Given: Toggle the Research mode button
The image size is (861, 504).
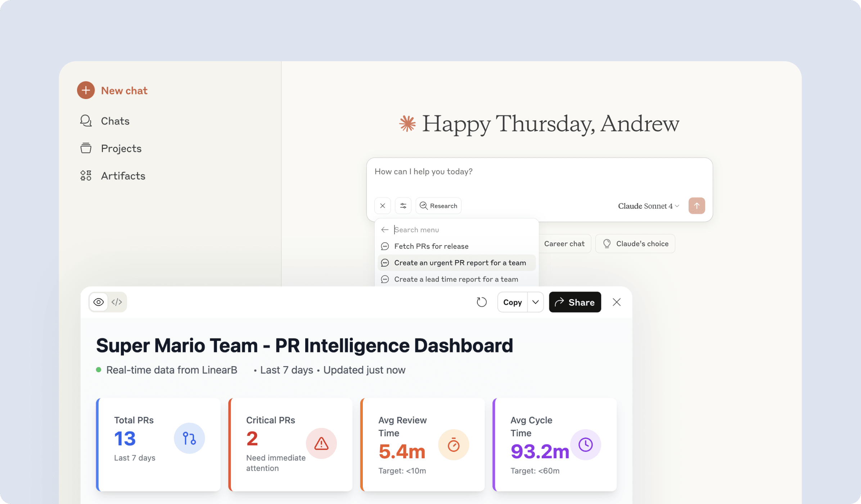Looking at the screenshot, I should [438, 206].
